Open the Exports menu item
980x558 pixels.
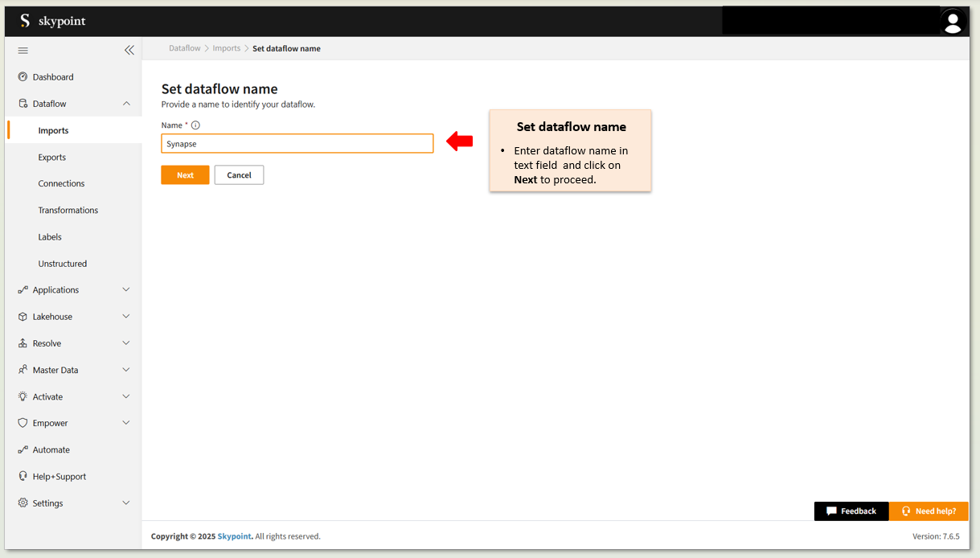[x=52, y=158]
